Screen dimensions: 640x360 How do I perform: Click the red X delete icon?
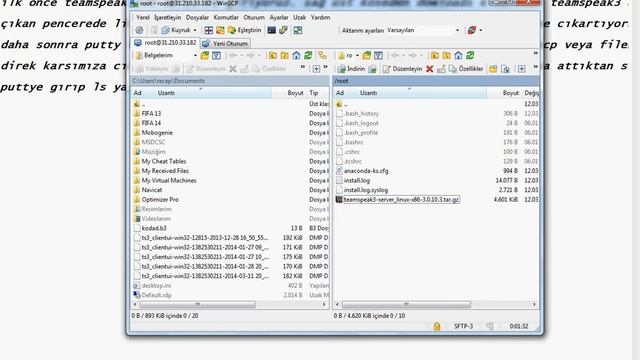429,69
